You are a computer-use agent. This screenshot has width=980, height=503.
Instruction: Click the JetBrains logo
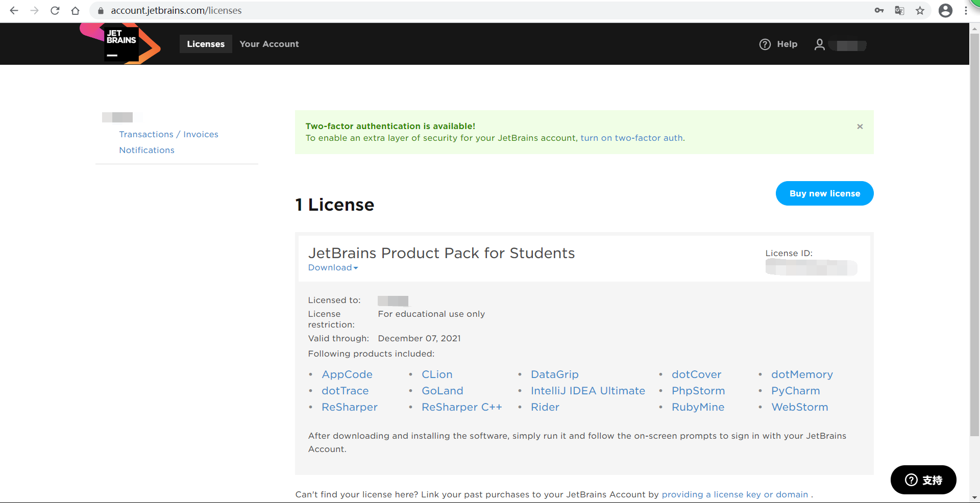point(121,44)
